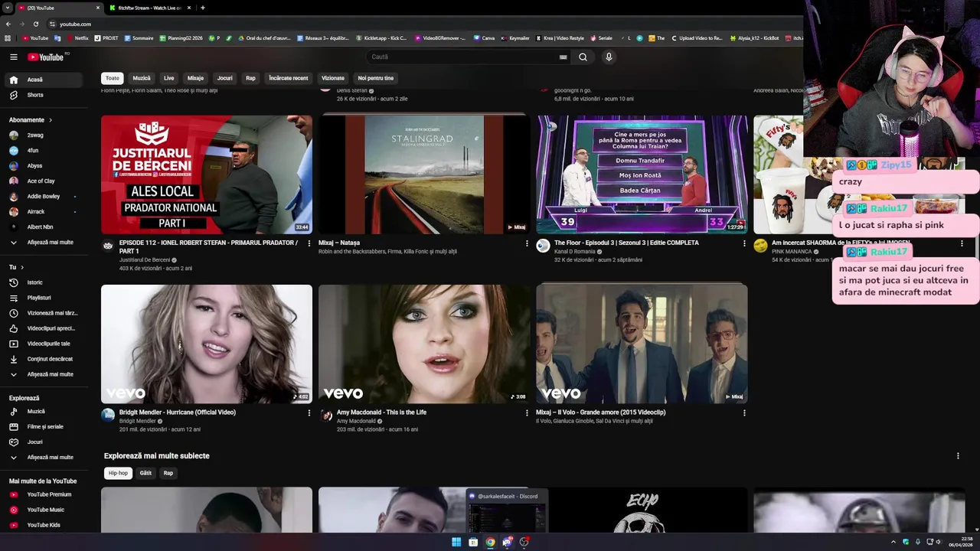Select the Mixaje filter chip
The height and width of the screenshot is (551, 980).
(195, 78)
